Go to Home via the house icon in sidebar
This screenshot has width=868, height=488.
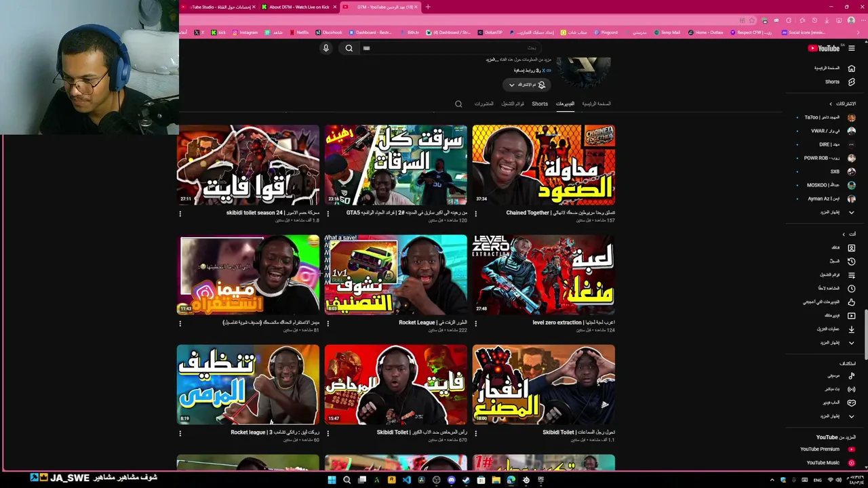click(852, 68)
